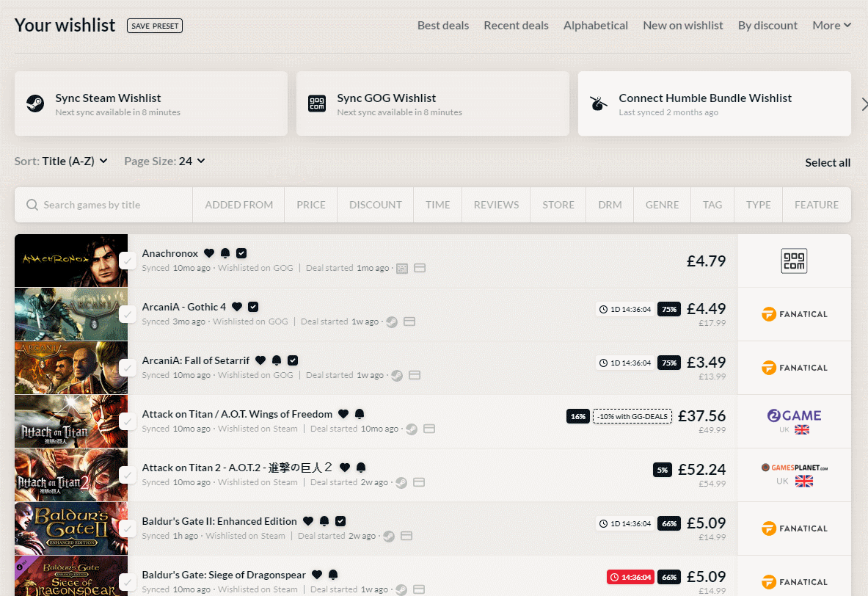Open the Baldur's Gate II cover thumbnail
The height and width of the screenshot is (596, 868).
71,529
